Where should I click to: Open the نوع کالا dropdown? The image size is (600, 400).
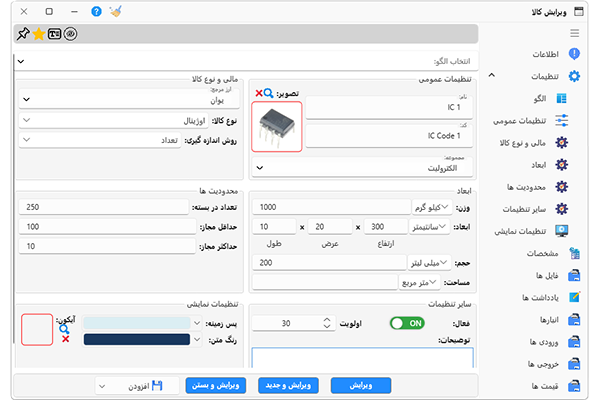113,121
